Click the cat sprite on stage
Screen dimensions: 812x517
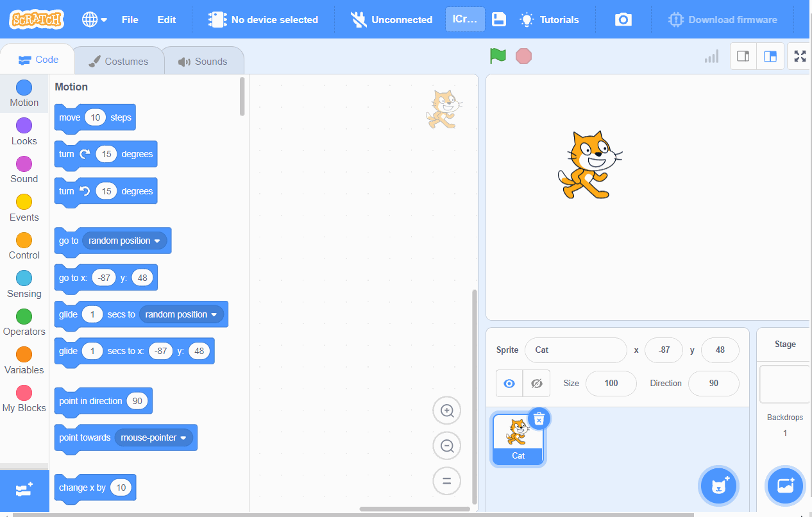[x=589, y=164]
